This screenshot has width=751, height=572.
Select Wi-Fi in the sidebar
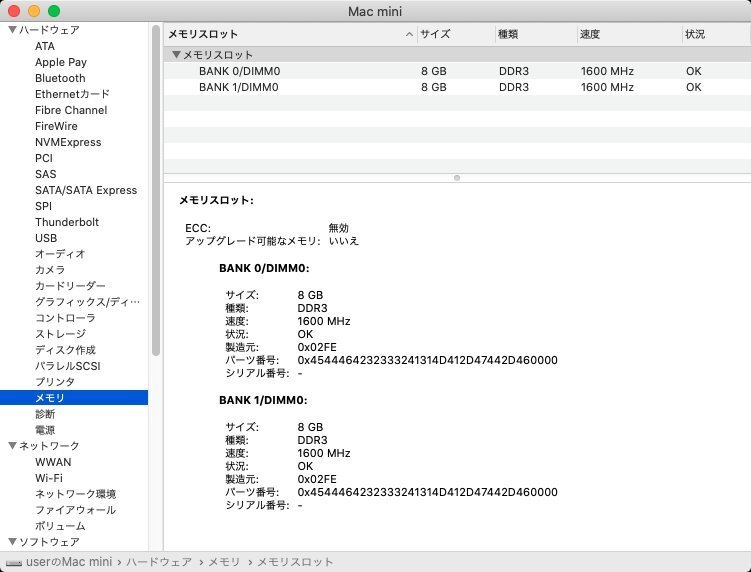pos(49,478)
